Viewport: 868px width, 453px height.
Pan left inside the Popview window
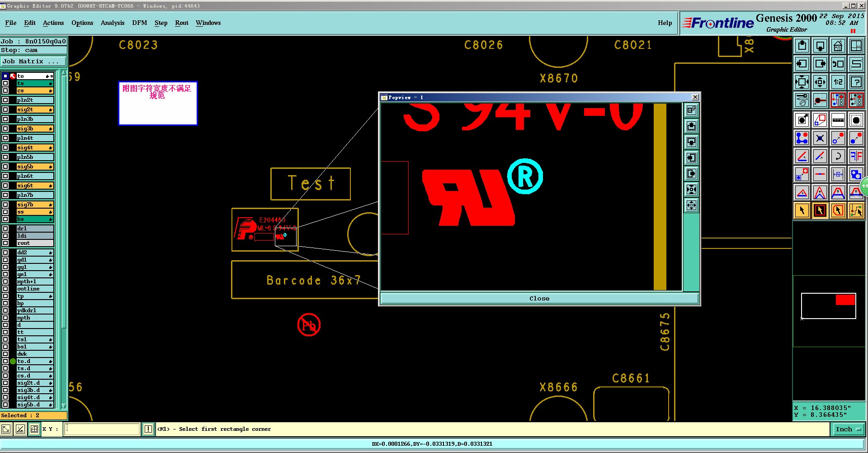click(x=691, y=157)
